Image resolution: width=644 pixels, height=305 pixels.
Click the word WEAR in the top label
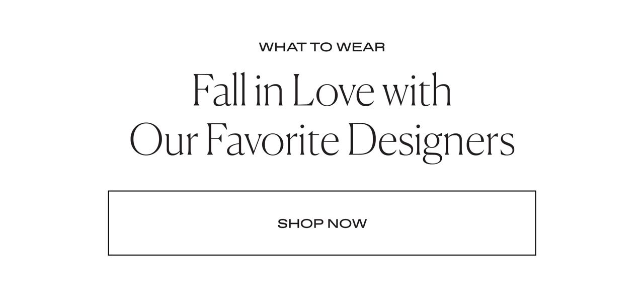click(360, 47)
